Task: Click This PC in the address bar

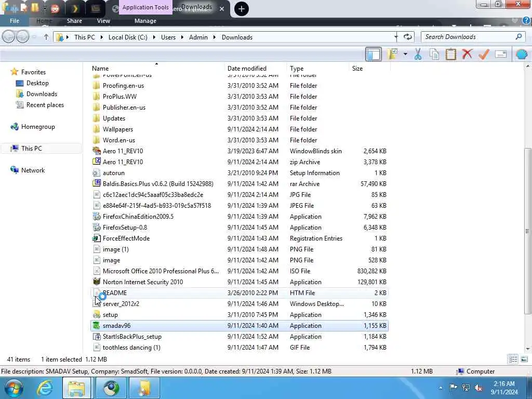Action: pyautogui.click(x=85, y=37)
